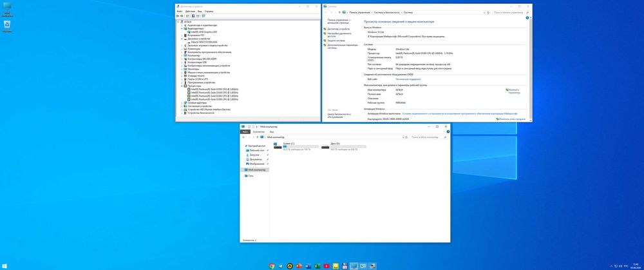This screenshot has width=644, height=270.
Task: Expand the Мониторы node
Action: pyautogui.click(x=182, y=69)
